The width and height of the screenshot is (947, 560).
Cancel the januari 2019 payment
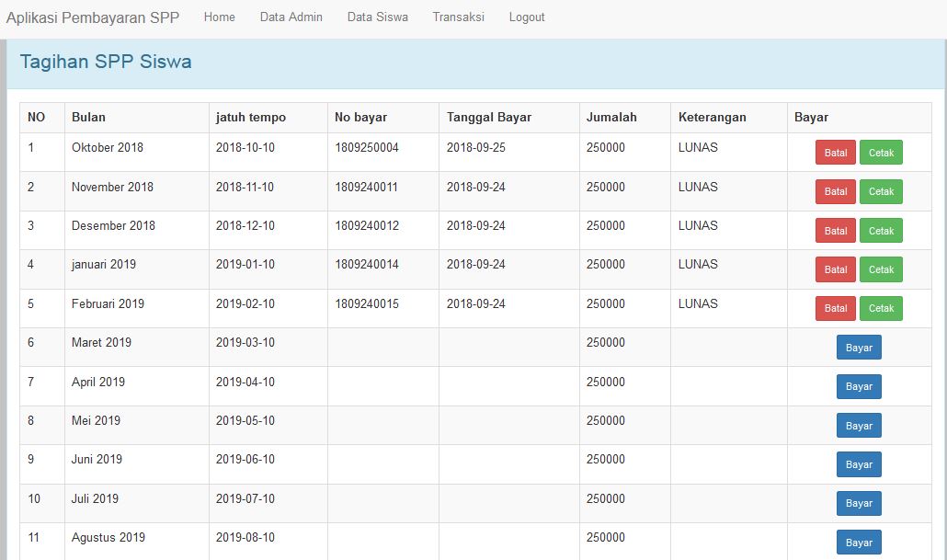835,269
